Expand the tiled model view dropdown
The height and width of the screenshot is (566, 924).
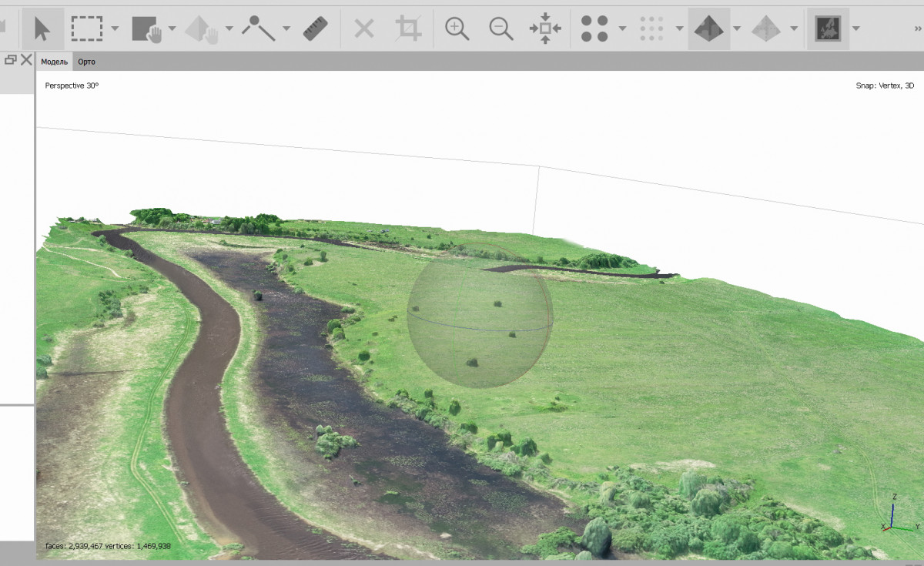[x=794, y=28]
